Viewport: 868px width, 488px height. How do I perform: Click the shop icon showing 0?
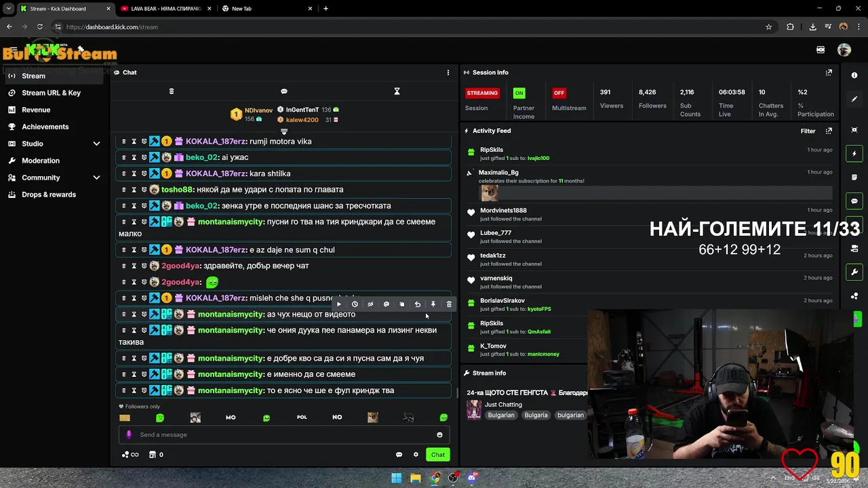156,455
